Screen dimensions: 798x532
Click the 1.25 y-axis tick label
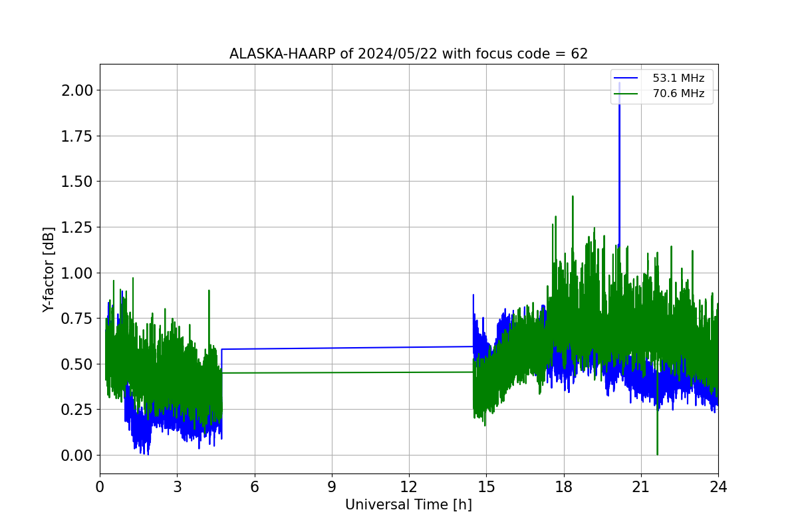tap(76, 227)
